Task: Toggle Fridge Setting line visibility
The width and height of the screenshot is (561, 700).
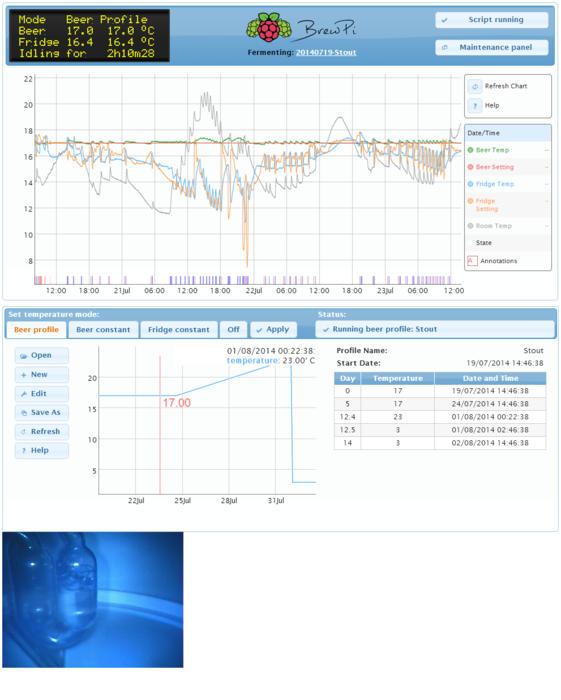Action: (507, 205)
